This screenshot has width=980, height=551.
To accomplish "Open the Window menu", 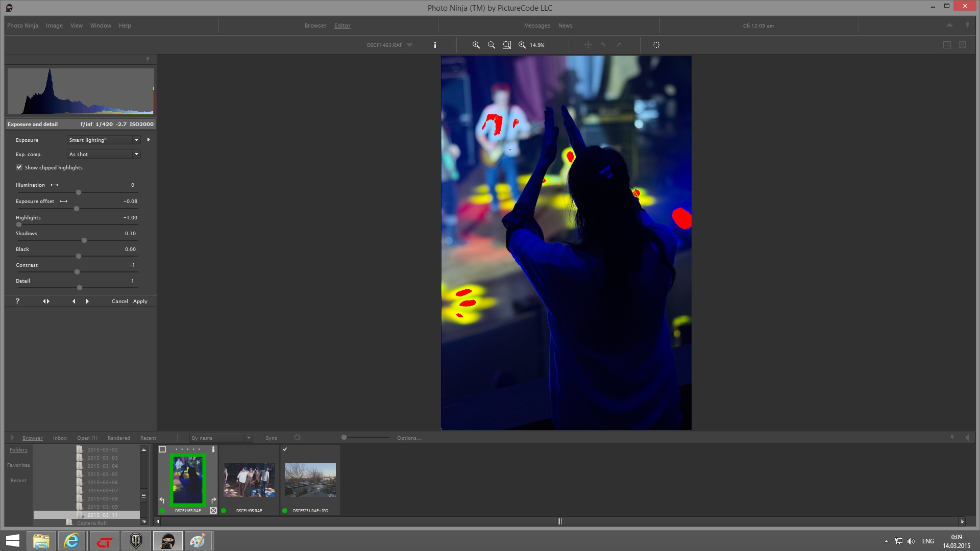I will (x=101, y=26).
